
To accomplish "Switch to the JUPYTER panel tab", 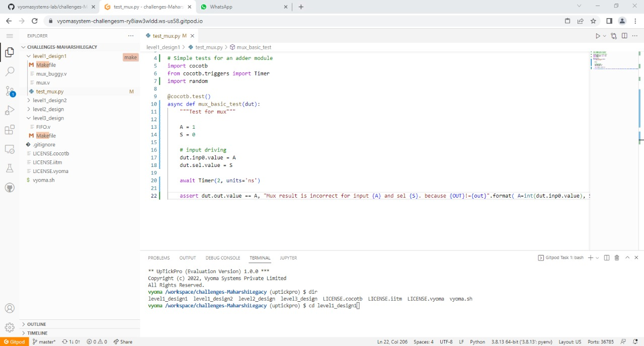I will click(x=288, y=258).
